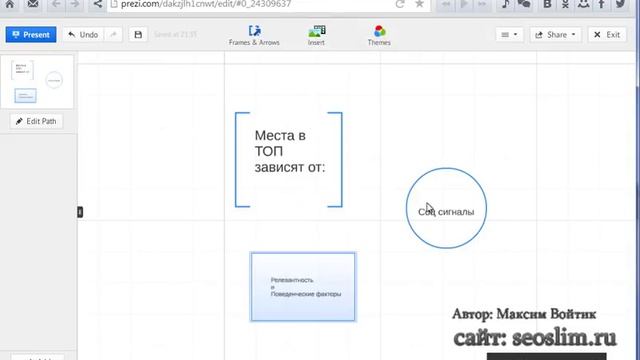Click the media play icon in browser toolbar
This screenshot has height=360, width=640.
464,4
